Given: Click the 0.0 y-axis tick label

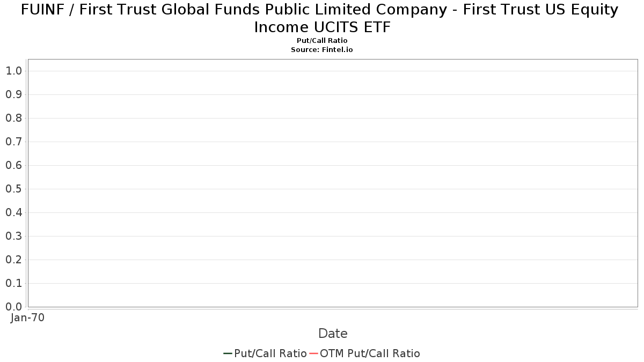Looking at the screenshot, I should (13, 307).
